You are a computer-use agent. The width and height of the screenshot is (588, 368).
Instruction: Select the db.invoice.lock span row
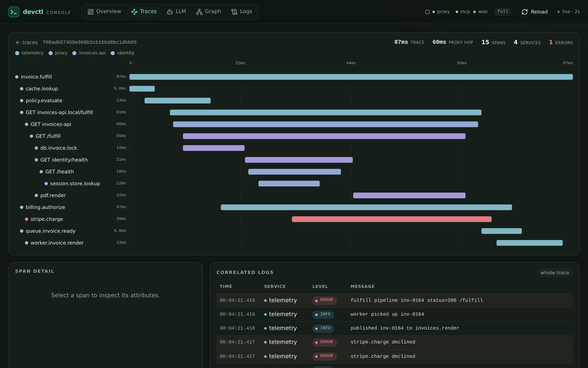tap(294, 148)
